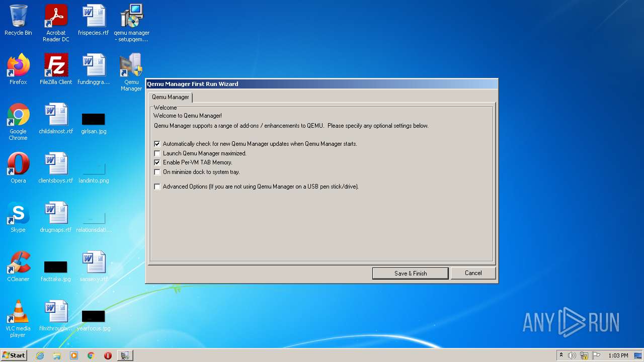Open Internet Explorer from taskbar

[40, 355]
